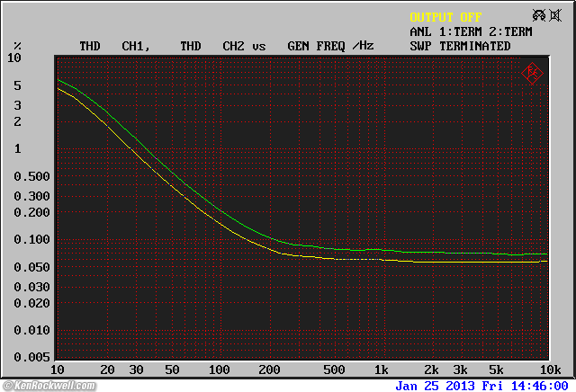
Task: Click the crossed-out speaker icon
Action: coord(555,15)
